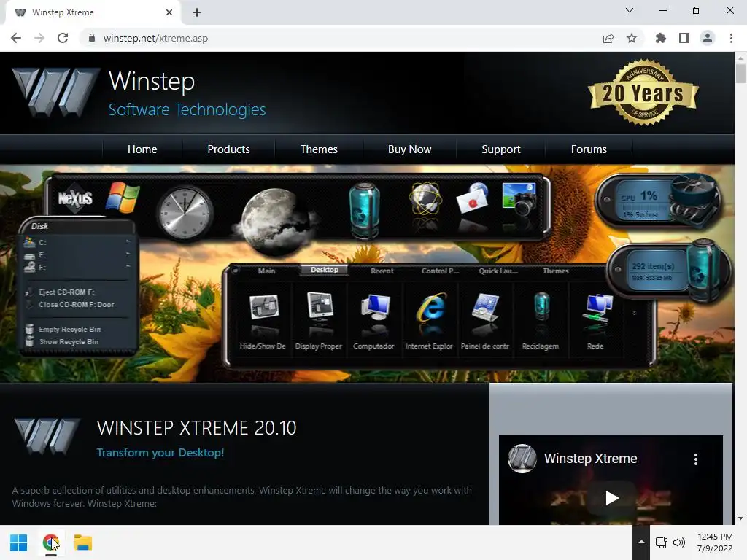Click the Winstep Xtreme video title
Image resolution: width=747 pixels, height=560 pixels.
[591, 459]
